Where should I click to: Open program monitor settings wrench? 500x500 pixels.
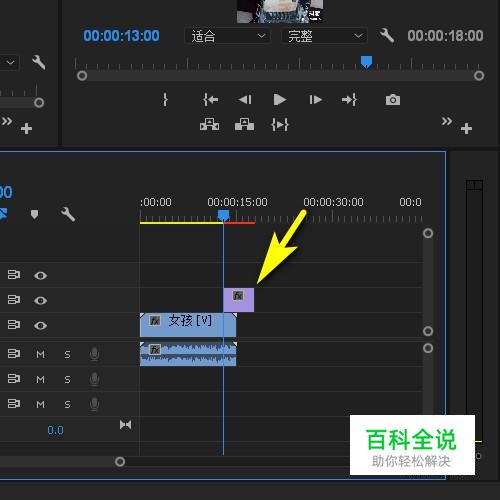coord(387,35)
